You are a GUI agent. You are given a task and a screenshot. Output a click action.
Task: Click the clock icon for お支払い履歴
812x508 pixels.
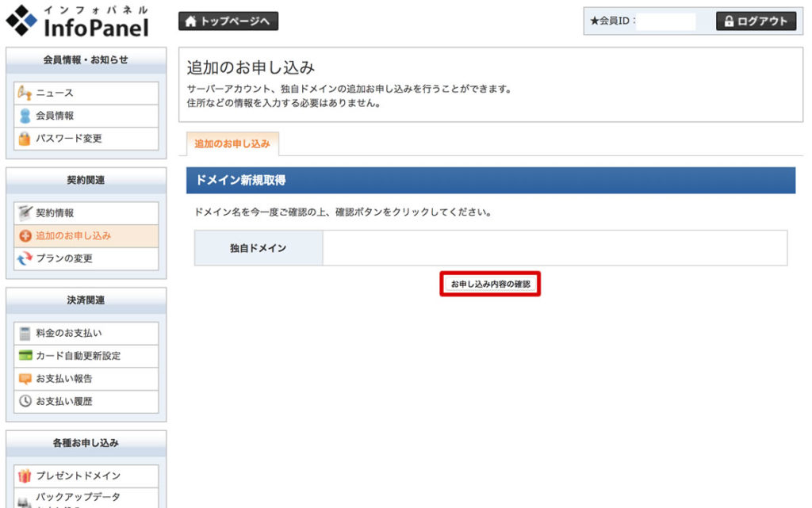[25, 401]
